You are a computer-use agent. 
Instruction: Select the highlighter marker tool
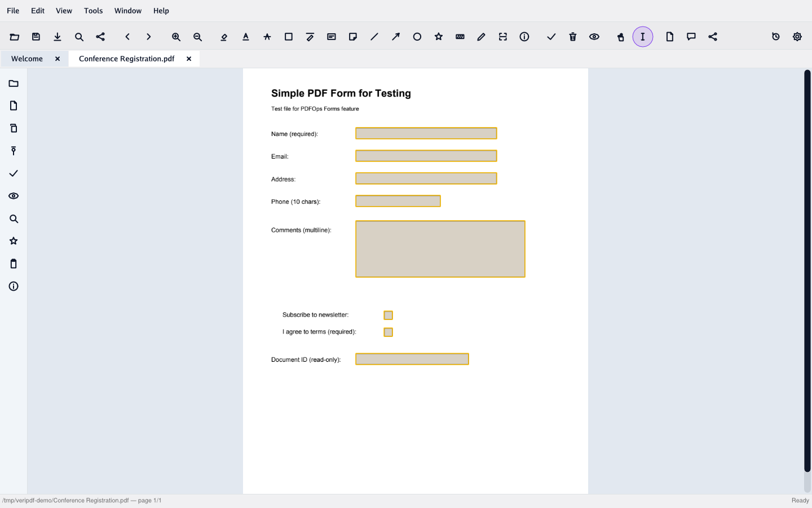224,37
